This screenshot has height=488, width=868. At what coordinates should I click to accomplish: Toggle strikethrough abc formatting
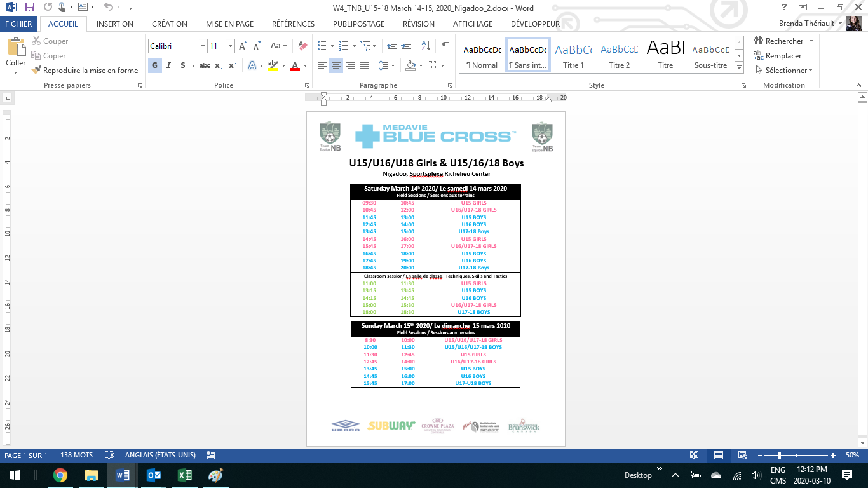coord(205,65)
